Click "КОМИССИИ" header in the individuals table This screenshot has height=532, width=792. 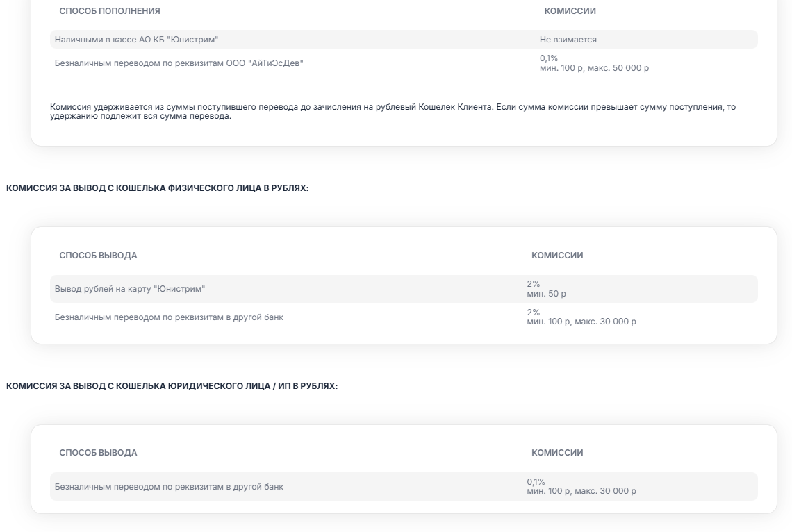coord(557,256)
